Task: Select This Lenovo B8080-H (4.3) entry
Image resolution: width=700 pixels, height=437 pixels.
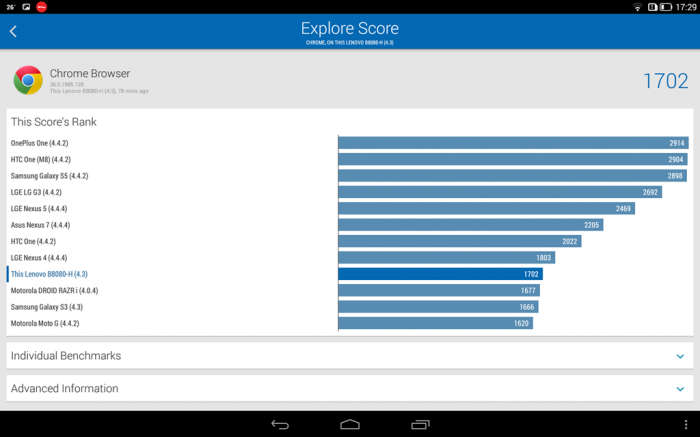Action: pos(49,274)
